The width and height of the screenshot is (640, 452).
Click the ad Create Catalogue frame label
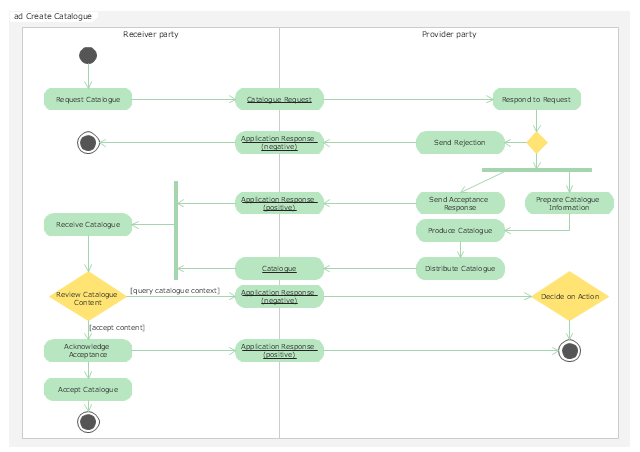click(x=53, y=16)
